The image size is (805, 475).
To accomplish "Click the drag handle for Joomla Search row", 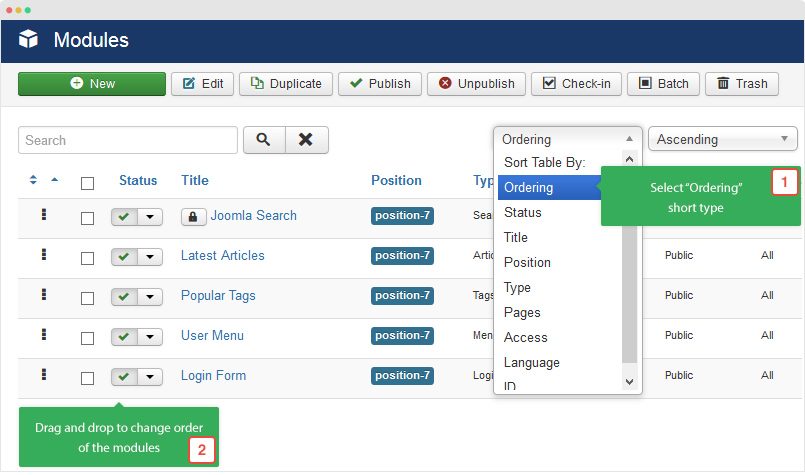I will point(44,215).
